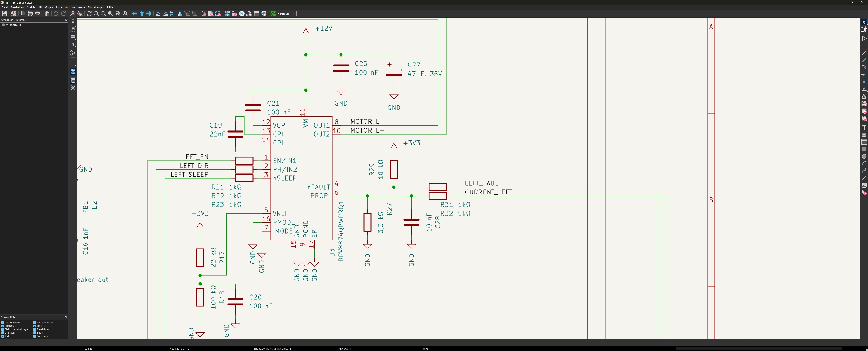
Task: Select the Draw Bus tool
Action: tap(864, 60)
